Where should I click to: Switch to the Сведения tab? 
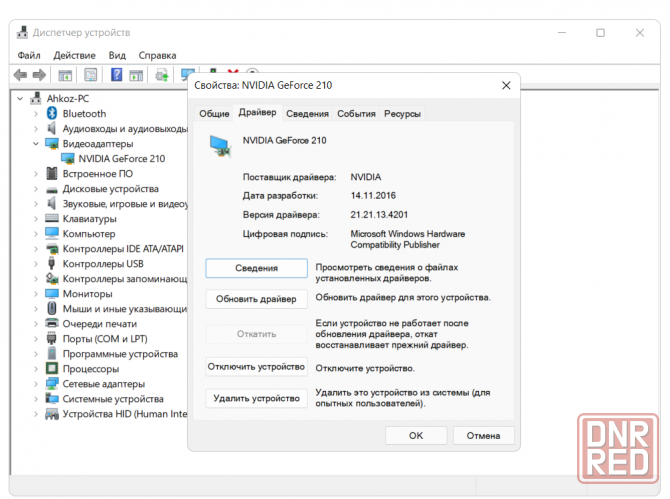click(307, 114)
